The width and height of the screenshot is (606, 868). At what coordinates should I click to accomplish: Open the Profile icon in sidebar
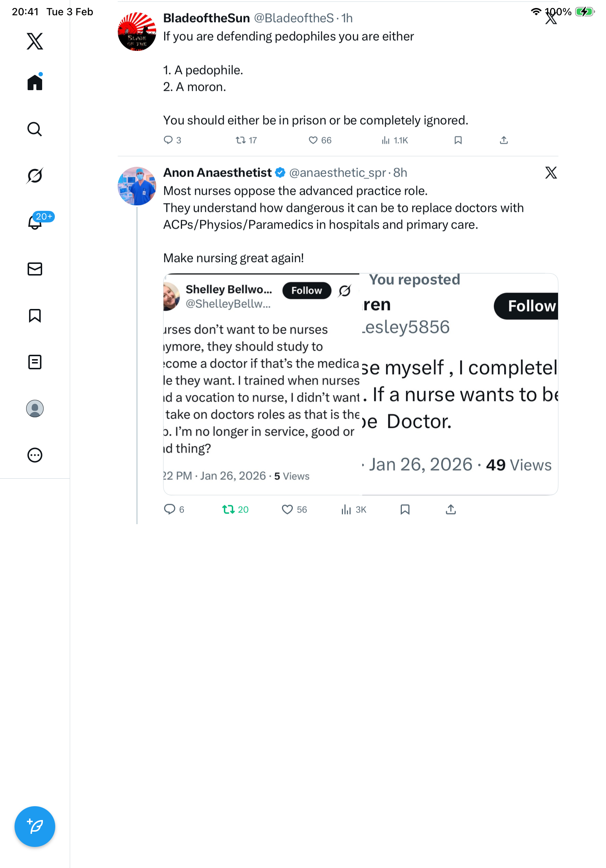click(x=35, y=408)
